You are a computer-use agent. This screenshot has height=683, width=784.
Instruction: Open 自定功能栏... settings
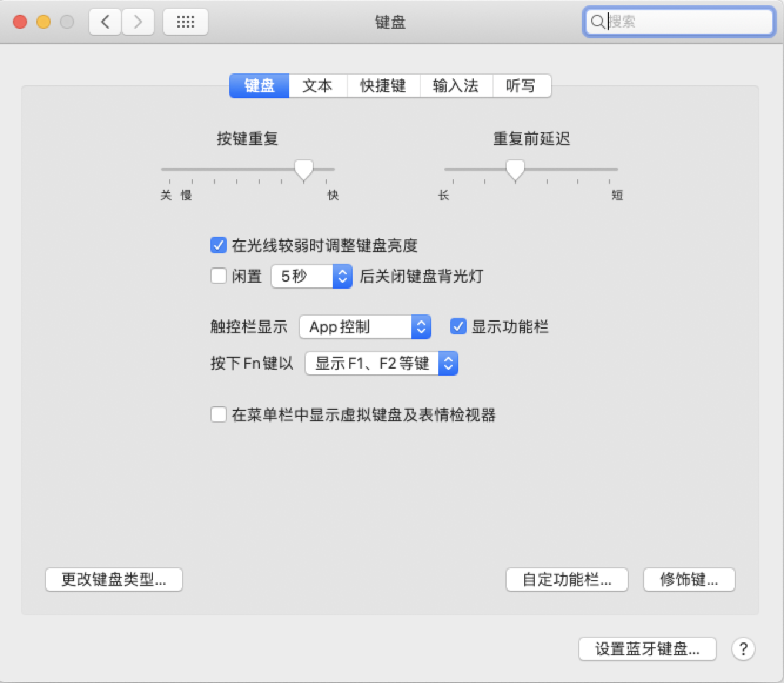[567, 580]
